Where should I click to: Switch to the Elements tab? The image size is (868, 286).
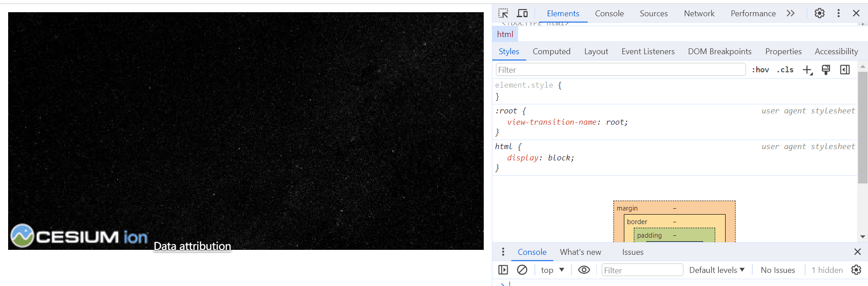563,14
